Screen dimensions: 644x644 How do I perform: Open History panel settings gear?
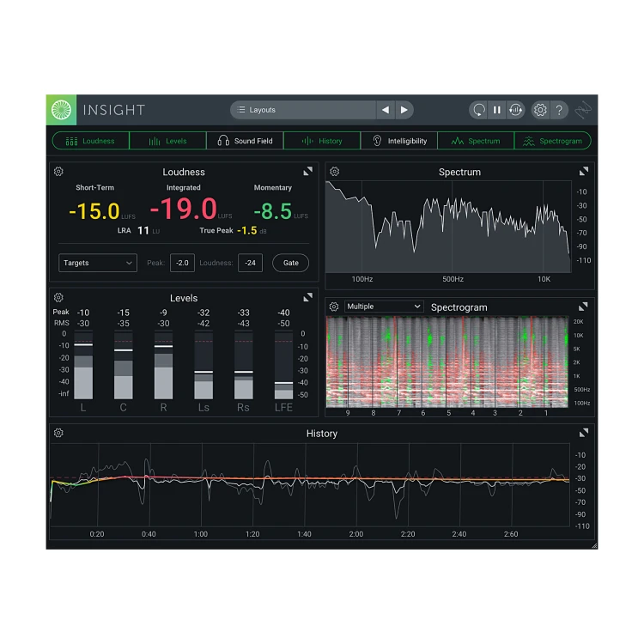click(x=58, y=433)
